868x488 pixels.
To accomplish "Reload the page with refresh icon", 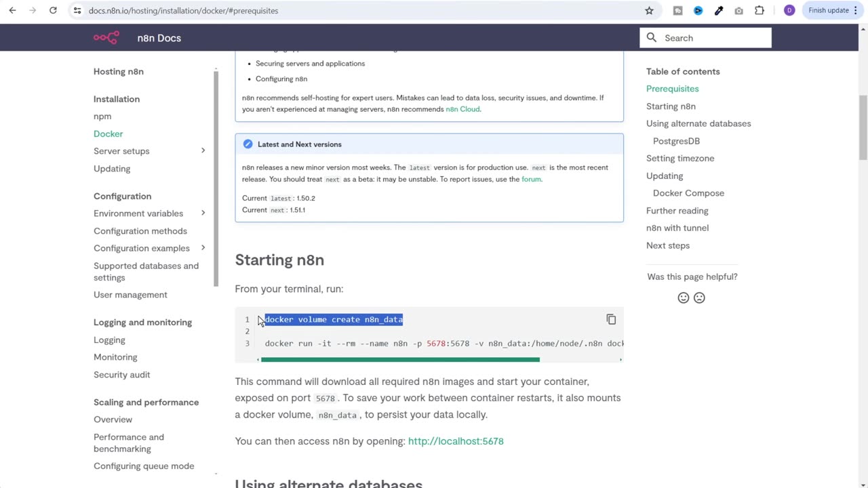I will 53,10.
